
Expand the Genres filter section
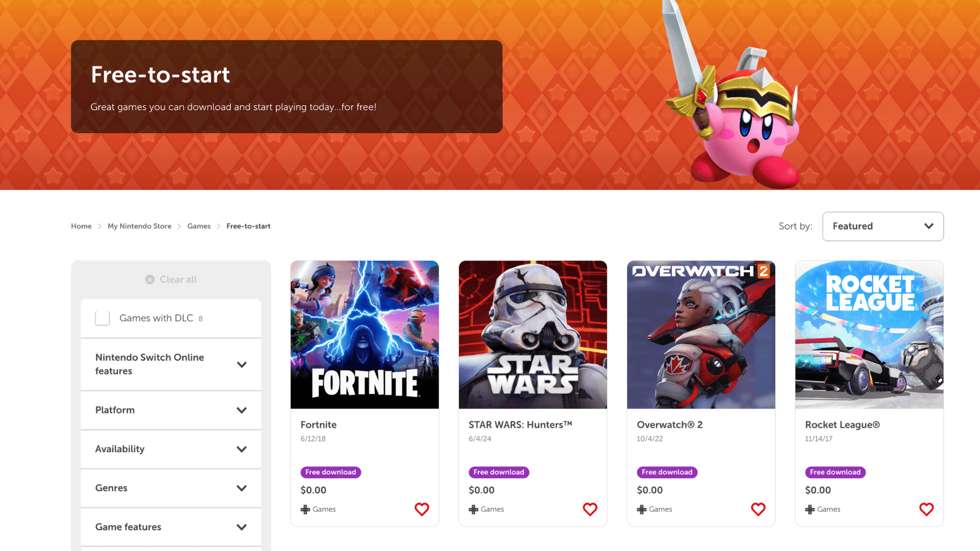170,488
